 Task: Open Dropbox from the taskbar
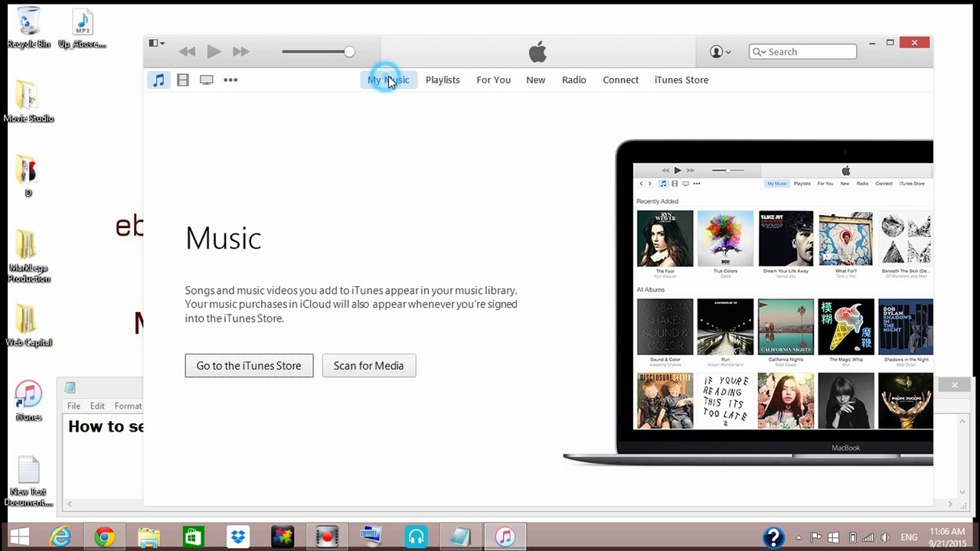(x=237, y=537)
